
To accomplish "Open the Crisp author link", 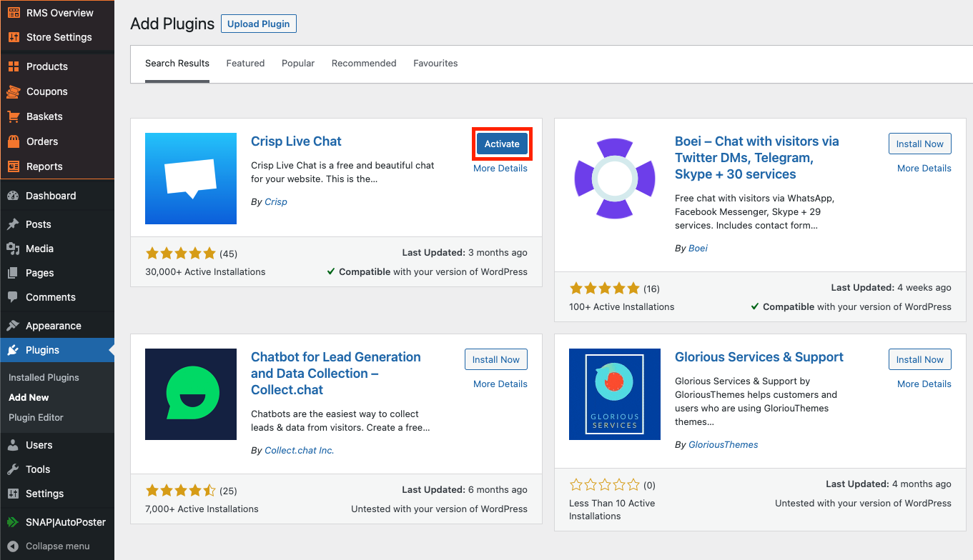I will 276,202.
